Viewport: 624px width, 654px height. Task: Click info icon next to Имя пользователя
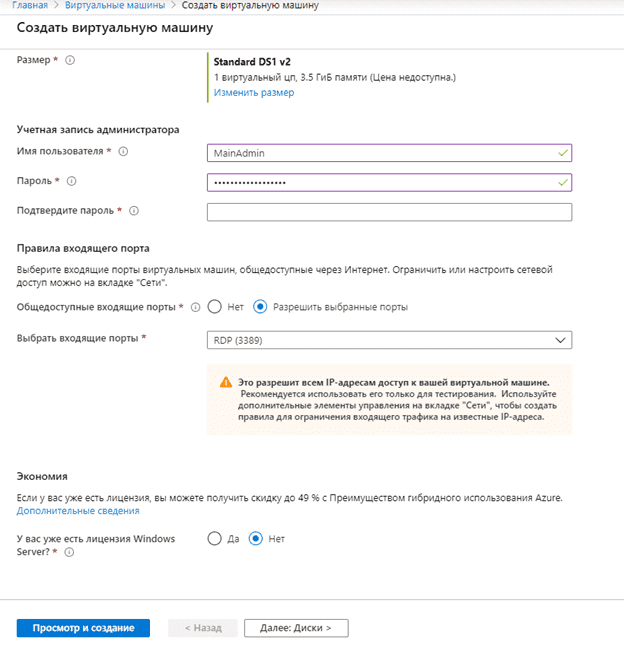pyautogui.click(x=123, y=151)
